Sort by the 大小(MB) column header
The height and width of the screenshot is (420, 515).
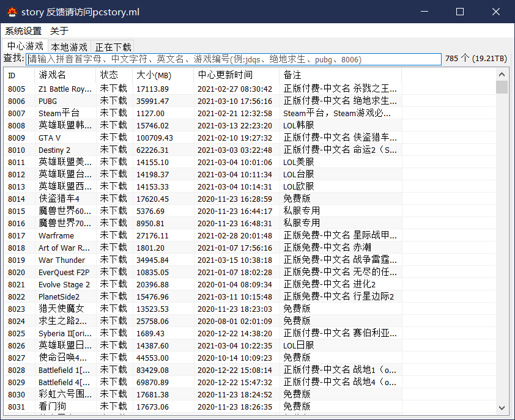point(163,75)
